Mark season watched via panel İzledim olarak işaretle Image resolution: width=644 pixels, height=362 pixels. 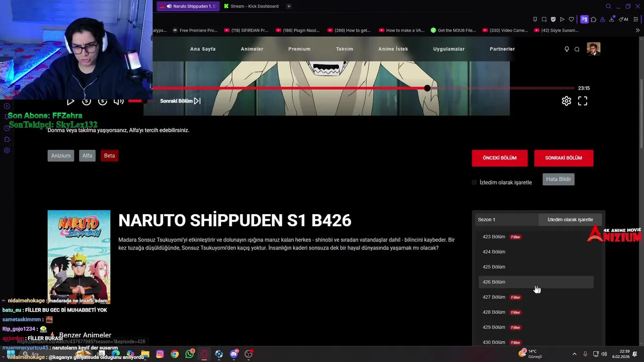click(x=570, y=220)
